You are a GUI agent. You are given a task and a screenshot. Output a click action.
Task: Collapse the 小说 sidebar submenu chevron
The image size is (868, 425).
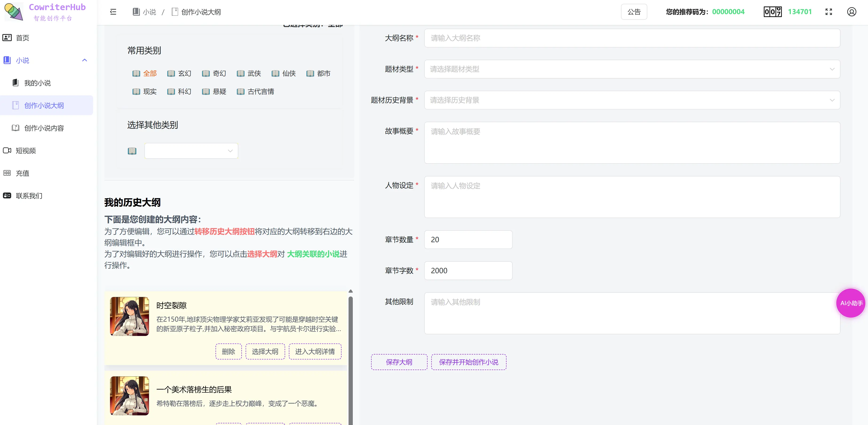[x=85, y=60]
